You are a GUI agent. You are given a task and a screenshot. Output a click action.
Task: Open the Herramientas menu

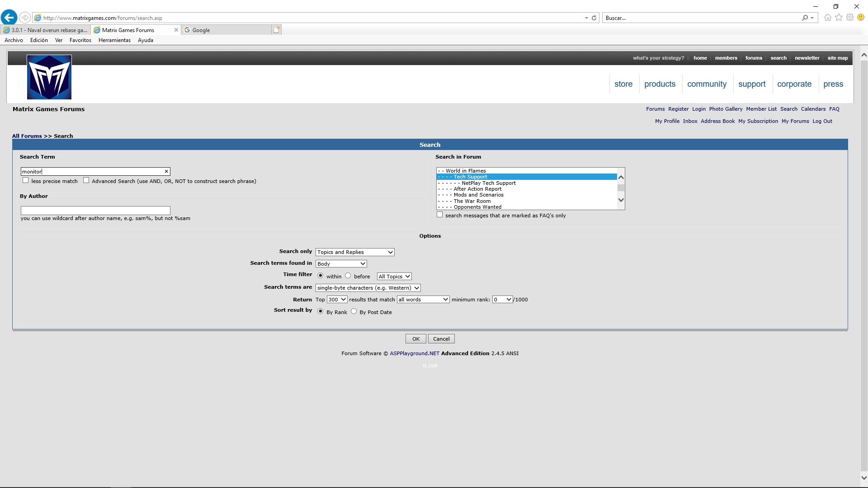(114, 40)
